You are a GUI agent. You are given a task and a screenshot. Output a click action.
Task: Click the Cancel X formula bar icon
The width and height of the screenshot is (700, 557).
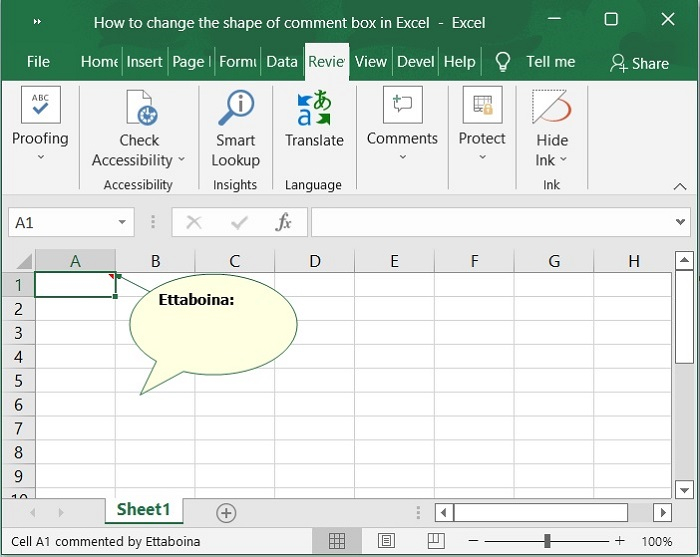click(194, 222)
